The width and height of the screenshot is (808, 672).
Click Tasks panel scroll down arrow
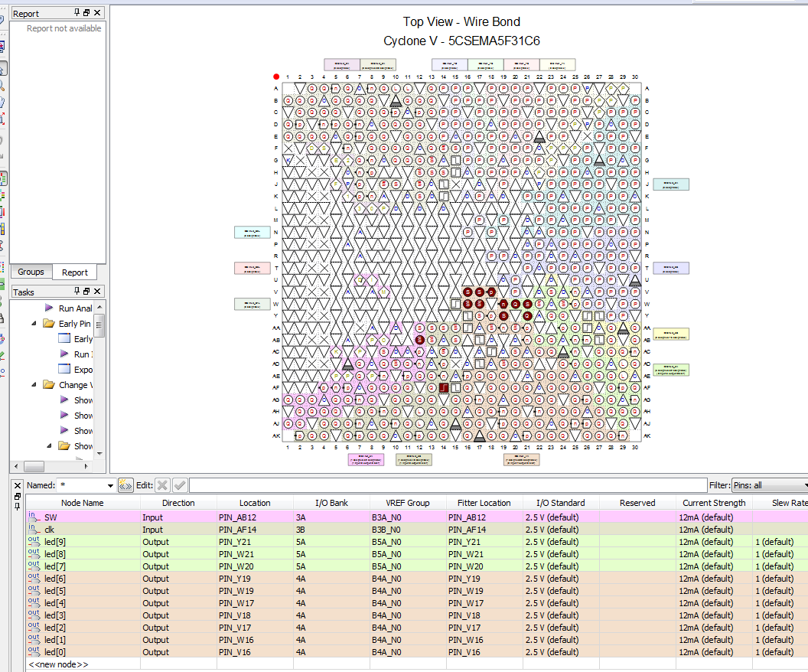[x=99, y=454]
